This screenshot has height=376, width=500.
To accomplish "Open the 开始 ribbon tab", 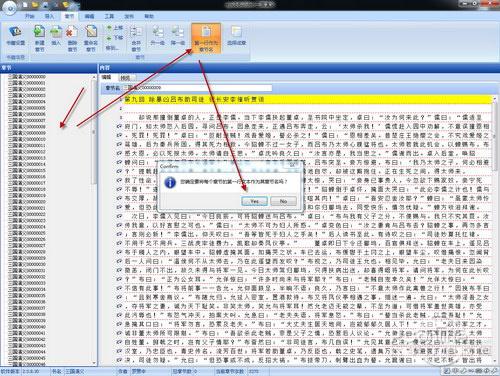I will tap(30, 16).
